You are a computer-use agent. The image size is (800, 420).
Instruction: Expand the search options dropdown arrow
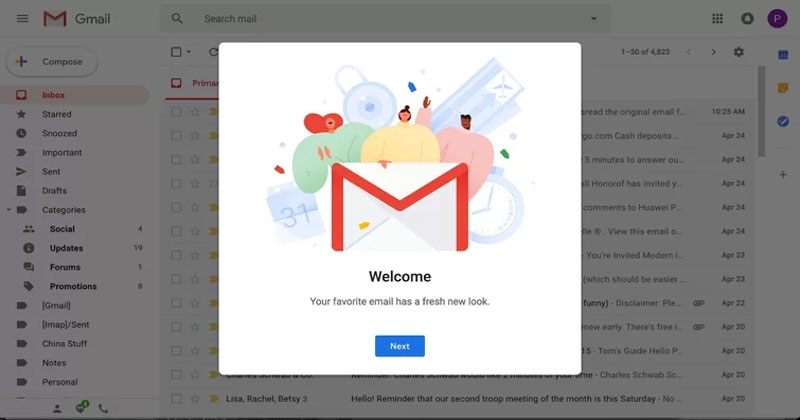coord(593,18)
